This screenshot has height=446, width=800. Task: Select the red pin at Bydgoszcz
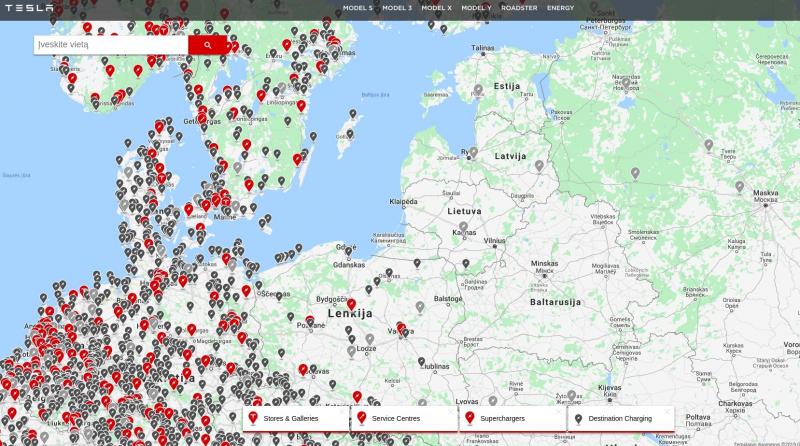coord(352,305)
